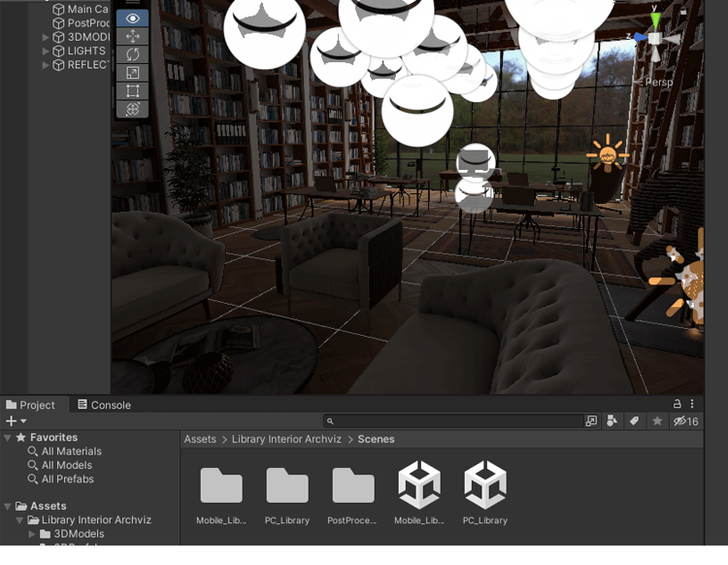Select the Move tool in scene toolbar
The width and height of the screenshot is (728, 565).
133,36
